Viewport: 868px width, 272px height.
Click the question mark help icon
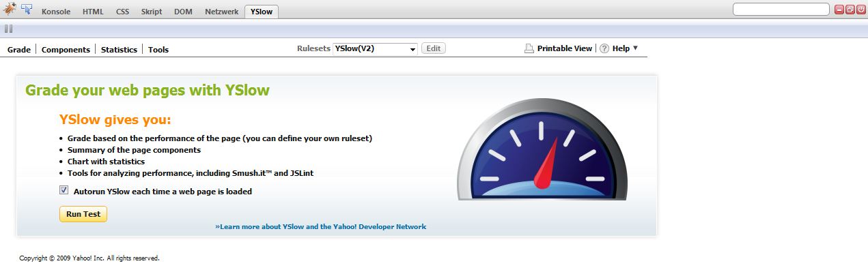[x=604, y=48]
